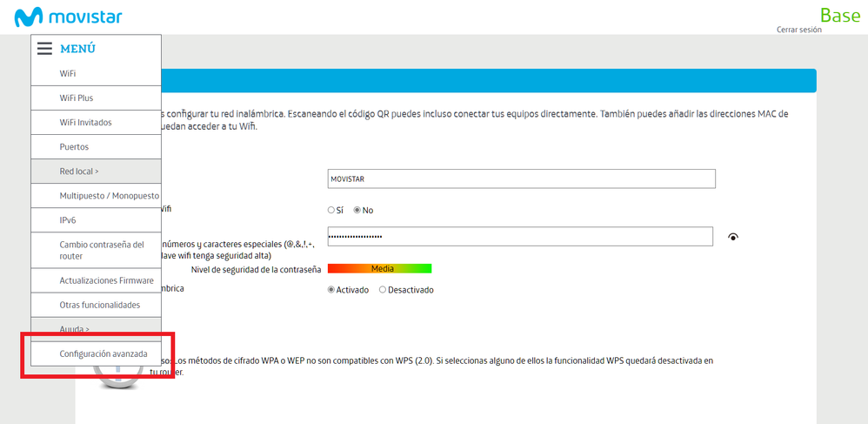Expand the 'Ayuda >' submenu
The width and height of the screenshot is (868, 424).
click(x=75, y=329)
